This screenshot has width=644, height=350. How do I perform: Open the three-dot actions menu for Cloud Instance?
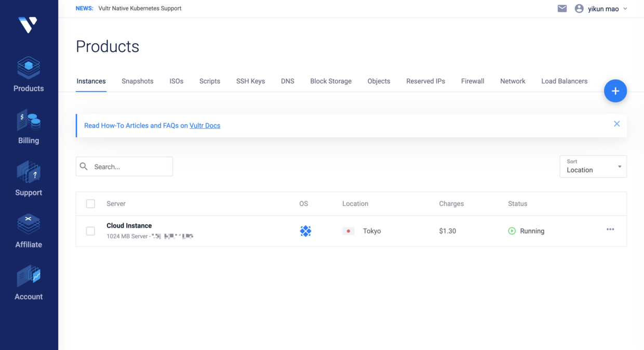tap(610, 229)
